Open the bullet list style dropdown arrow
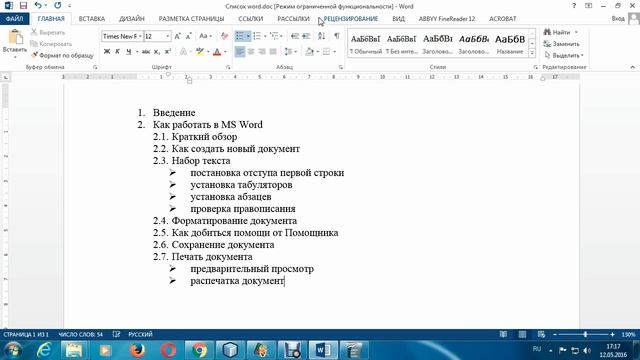Image resolution: width=640 pixels, height=360 pixels. tap(248, 36)
